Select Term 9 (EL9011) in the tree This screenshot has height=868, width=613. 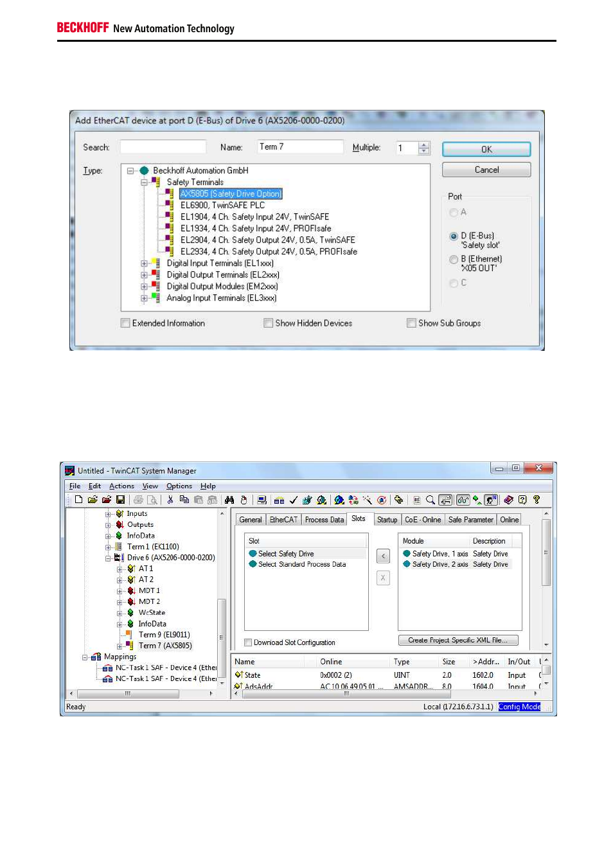pos(164,635)
